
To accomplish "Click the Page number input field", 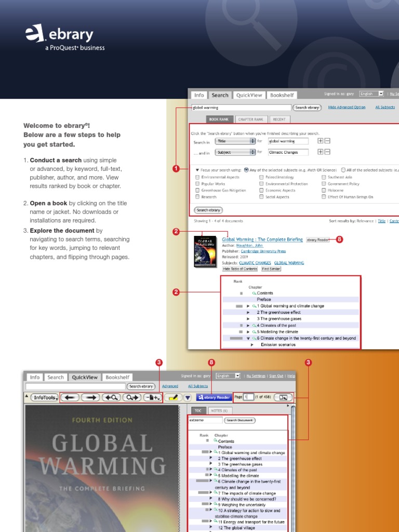I will click(248, 397).
